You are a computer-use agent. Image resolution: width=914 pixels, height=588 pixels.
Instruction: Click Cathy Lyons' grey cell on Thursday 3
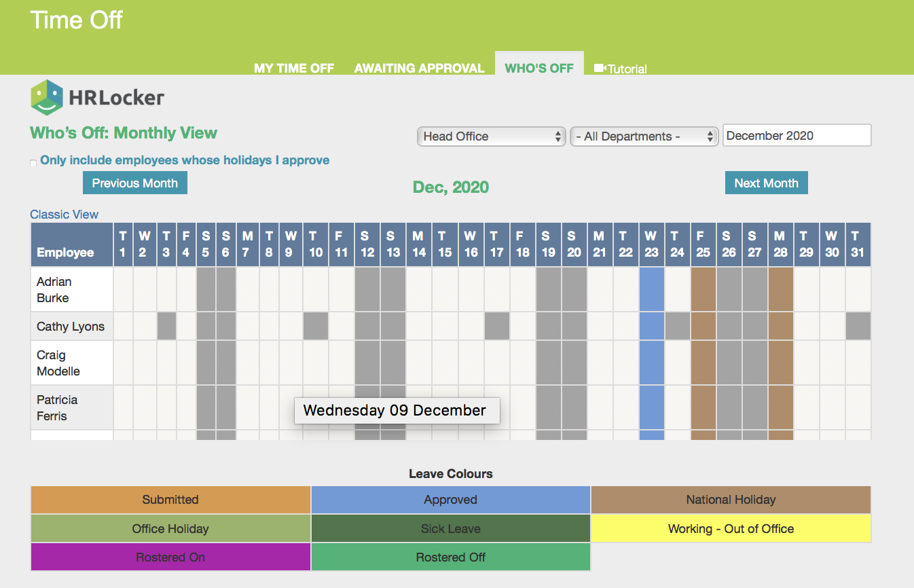pyautogui.click(x=166, y=326)
